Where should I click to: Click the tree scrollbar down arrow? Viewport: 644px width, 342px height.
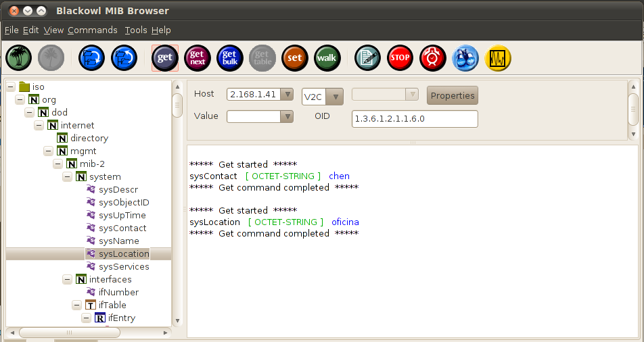pos(177,320)
